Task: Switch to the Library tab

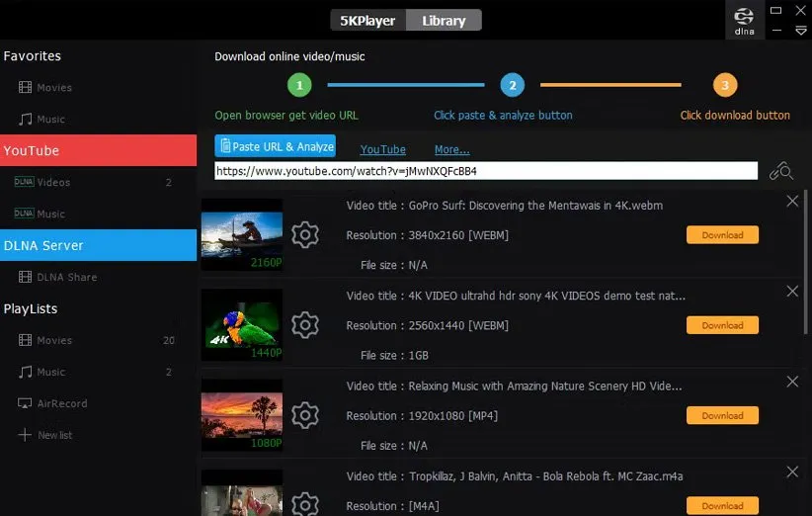Action: coord(445,20)
